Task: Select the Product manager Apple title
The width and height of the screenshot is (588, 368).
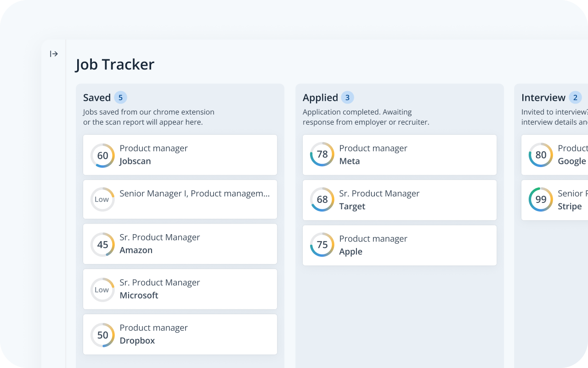Action: click(373, 239)
